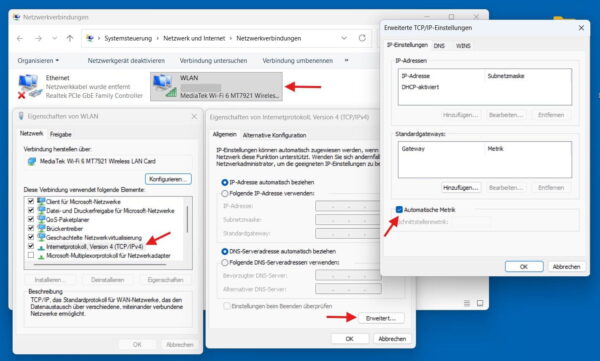Screen dimensions: 600x361
Task: Click OK in Erweiterte TCP/IP-Einstellungen
Action: tap(524, 266)
